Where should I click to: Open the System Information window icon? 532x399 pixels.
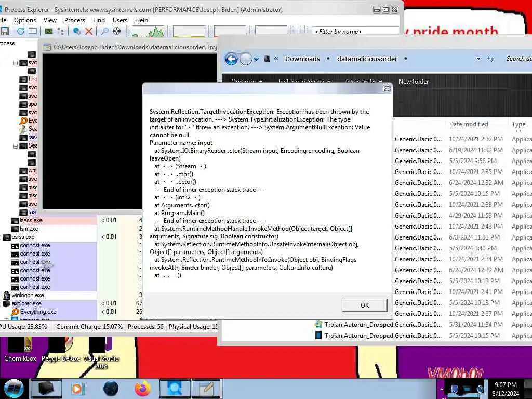coord(33,31)
